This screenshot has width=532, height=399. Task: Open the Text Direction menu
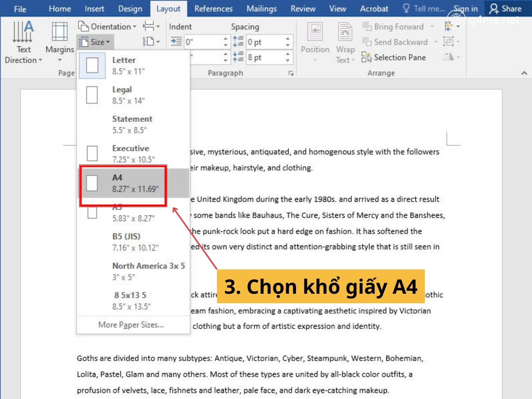(x=23, y=42)
